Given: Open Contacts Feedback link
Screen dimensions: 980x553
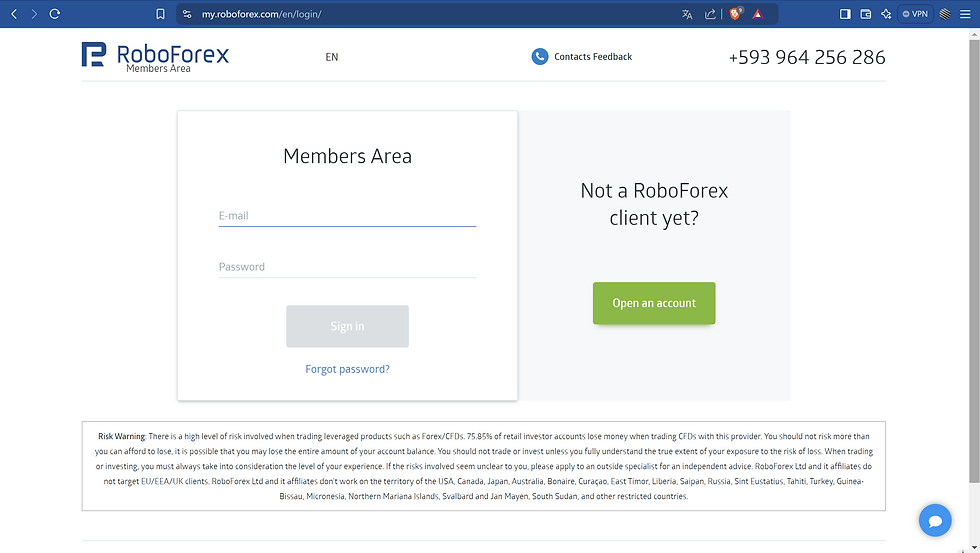Looking at the screenshot, I should click(593, 56).
